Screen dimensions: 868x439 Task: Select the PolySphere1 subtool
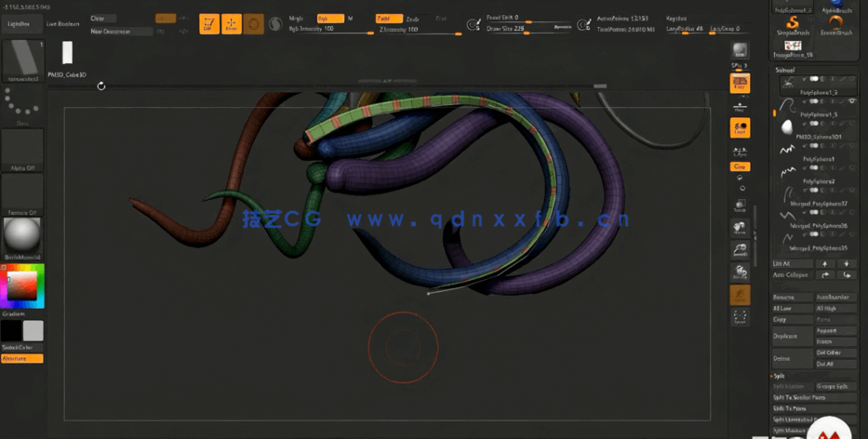click(x=818, y=151)
